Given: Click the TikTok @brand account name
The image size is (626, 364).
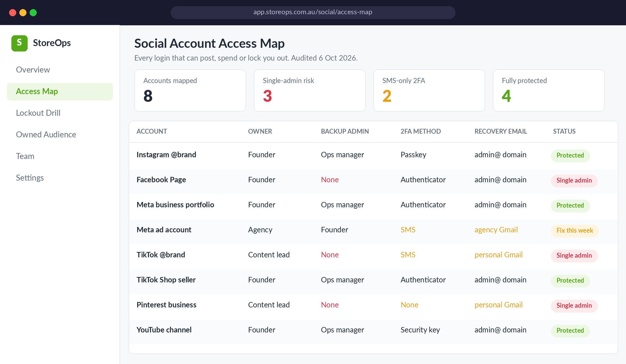Looking at the screenshot, I should 161,255.
